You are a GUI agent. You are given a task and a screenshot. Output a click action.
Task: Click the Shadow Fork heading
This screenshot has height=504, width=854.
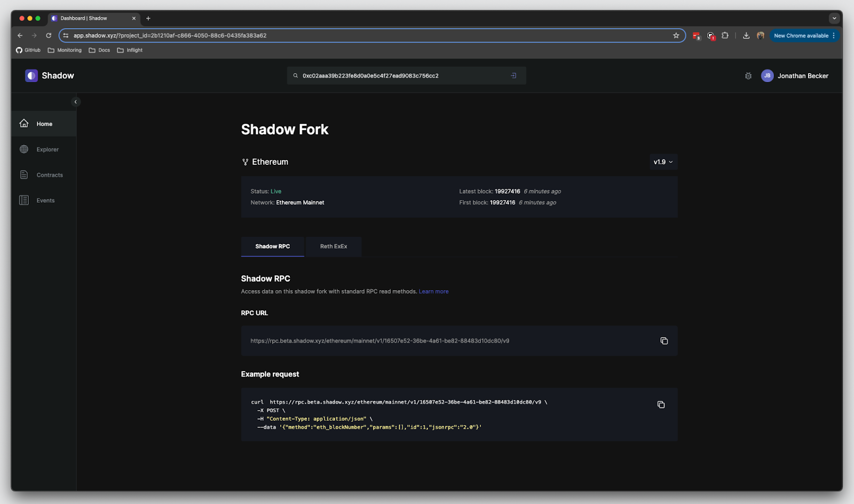(x=284, y=130)
